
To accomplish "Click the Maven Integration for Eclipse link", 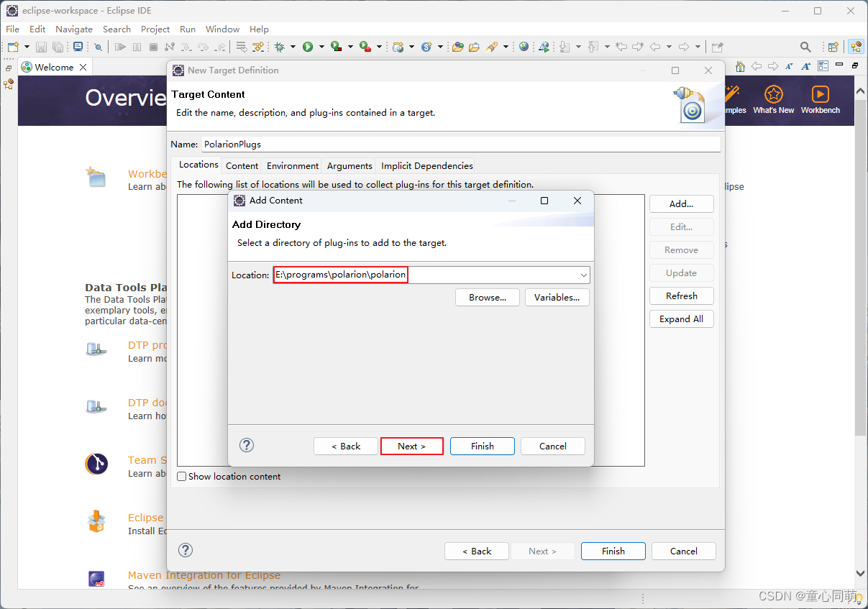I will (x=204, y=575).
